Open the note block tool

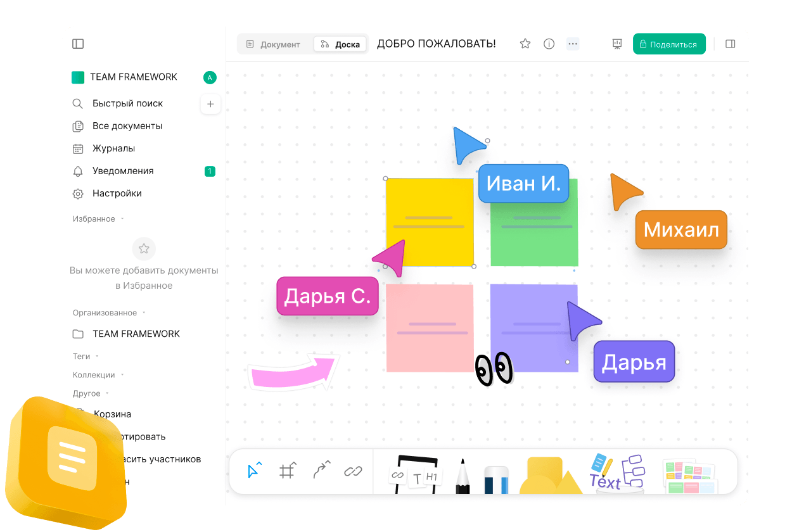[x=416, y=474]
